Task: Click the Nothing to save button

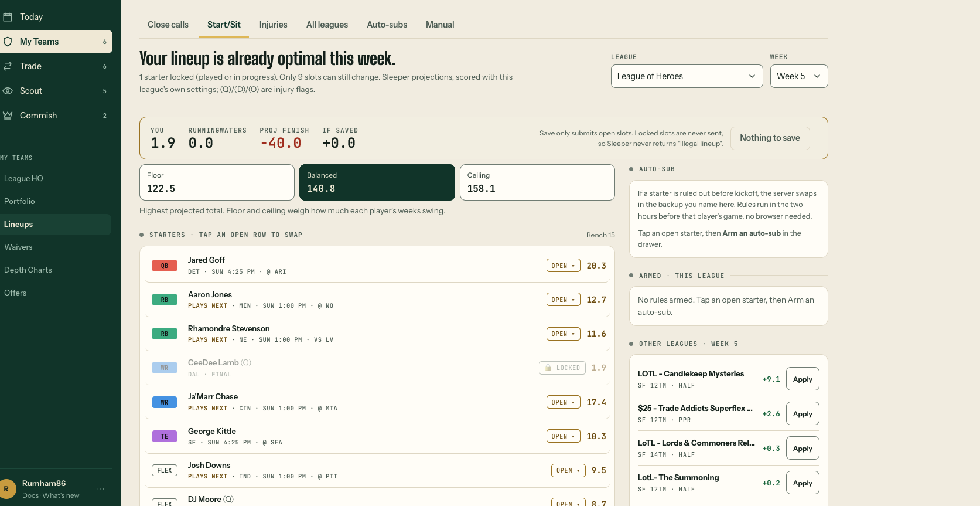Action: [770, 138]
